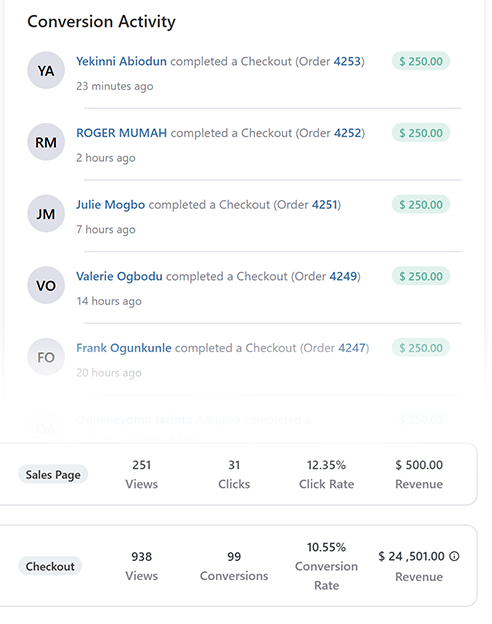
Task: Open order 4251 link
Action: [325, 205]
